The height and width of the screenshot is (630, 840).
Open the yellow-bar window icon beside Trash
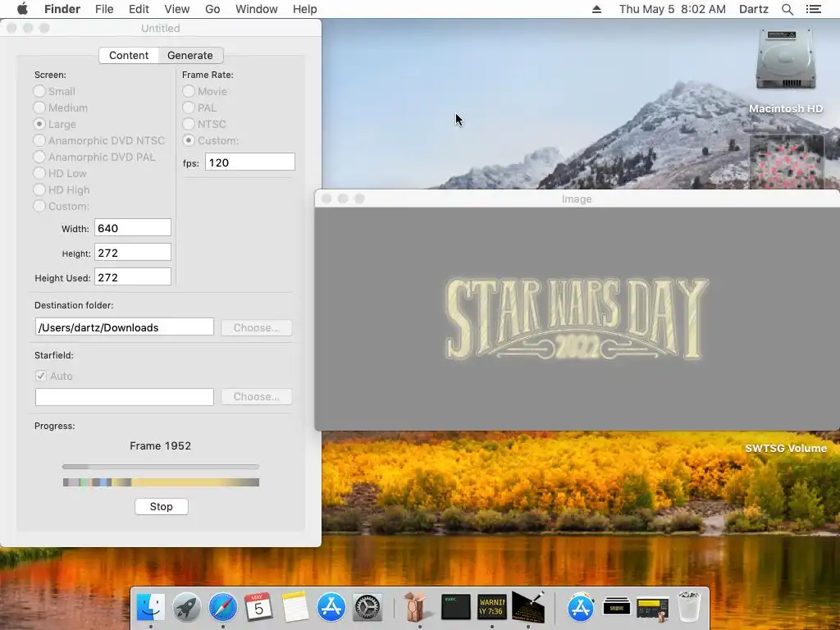pos(652,608)
